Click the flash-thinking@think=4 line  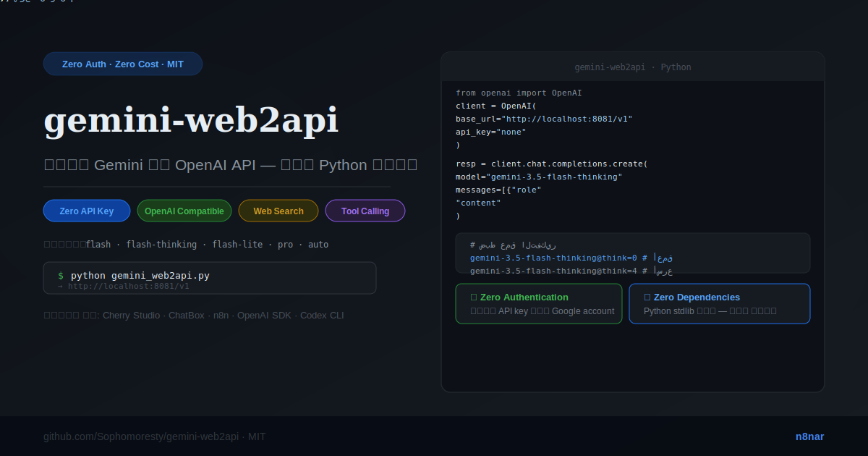coord(571,271)
